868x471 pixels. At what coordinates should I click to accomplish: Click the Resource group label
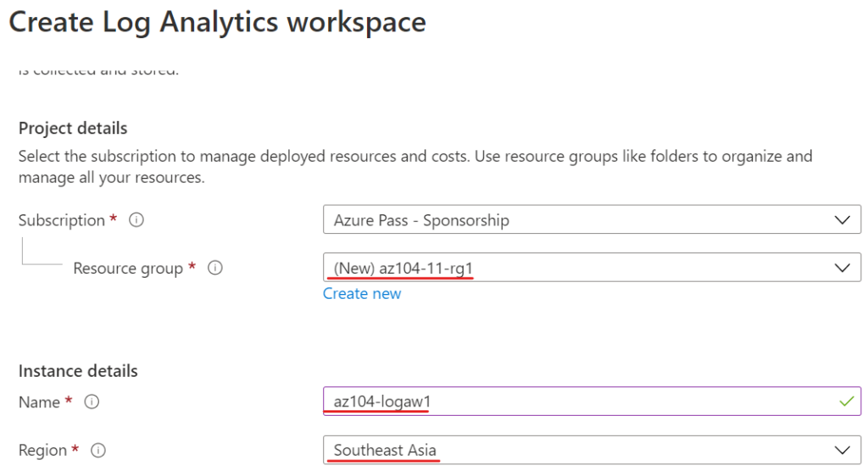128,269
